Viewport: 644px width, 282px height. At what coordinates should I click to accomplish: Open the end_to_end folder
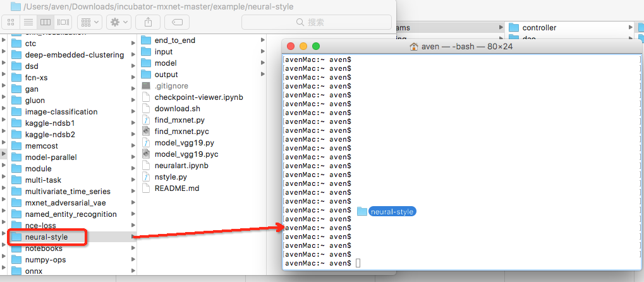point(174,40)
